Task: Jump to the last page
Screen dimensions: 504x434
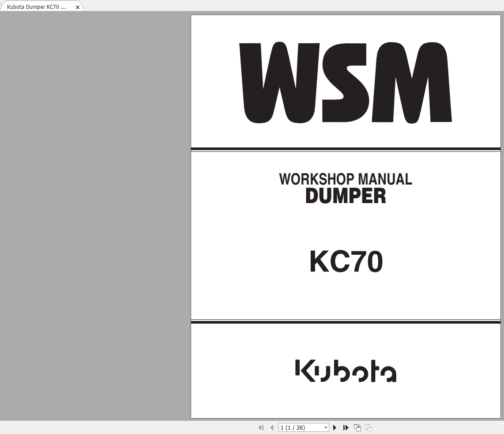Action: 346,427
